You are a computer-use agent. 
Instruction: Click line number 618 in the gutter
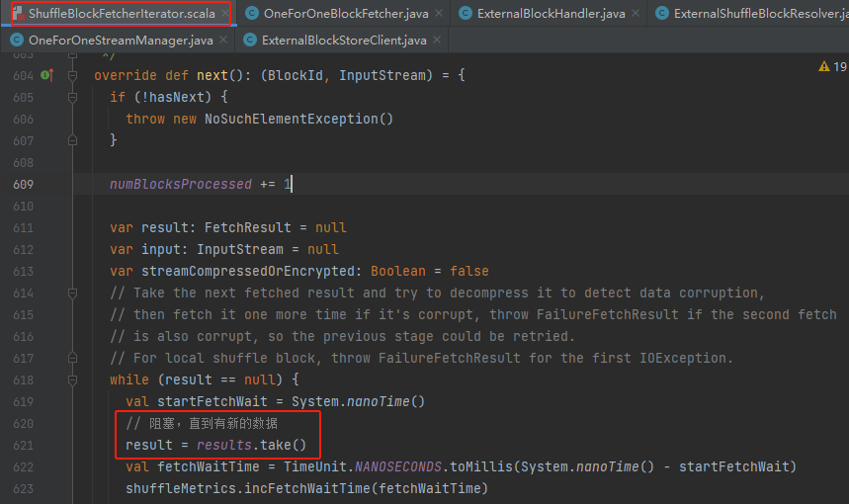(24, 380)
